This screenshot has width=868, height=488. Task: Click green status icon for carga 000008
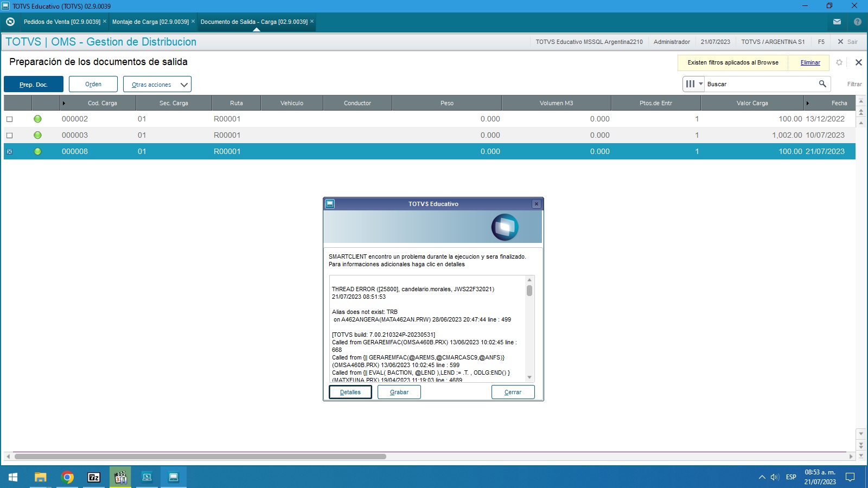(37, 151)
